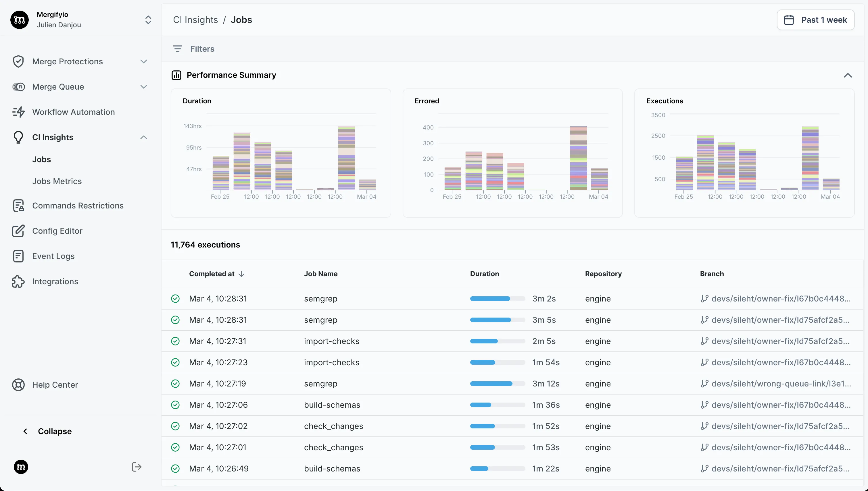Click the Mar 4, 10:27:01 timestamp
The height and width of the screenshot is (491, 868).
click(x=218, y=447)
